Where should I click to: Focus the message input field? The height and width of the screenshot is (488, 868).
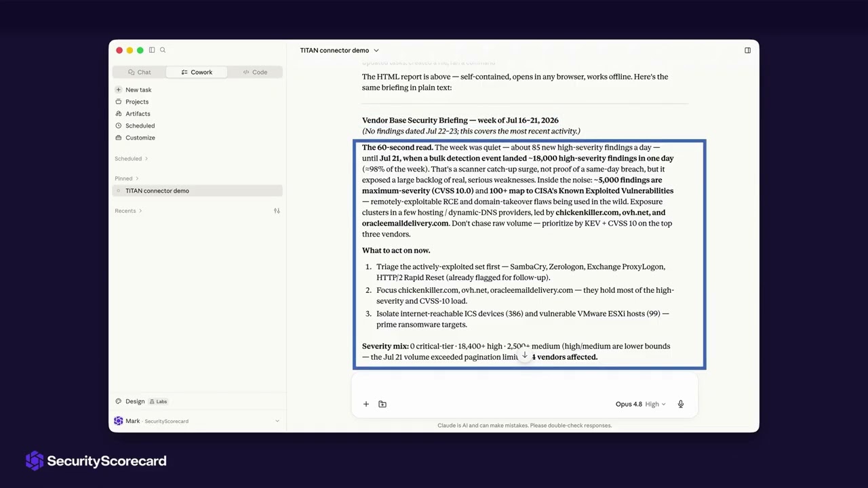click(525, 385)
